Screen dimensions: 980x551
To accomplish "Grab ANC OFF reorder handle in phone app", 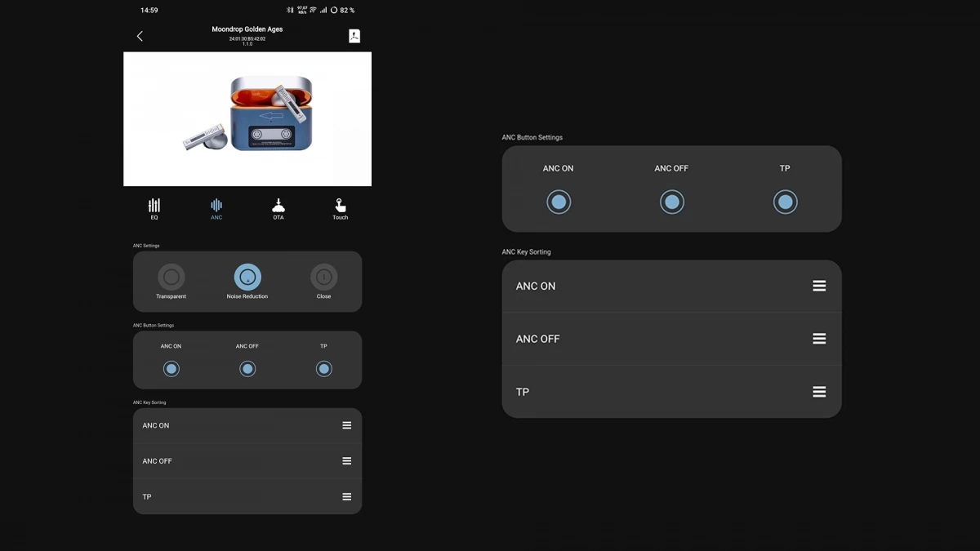I will coord(347,461).
